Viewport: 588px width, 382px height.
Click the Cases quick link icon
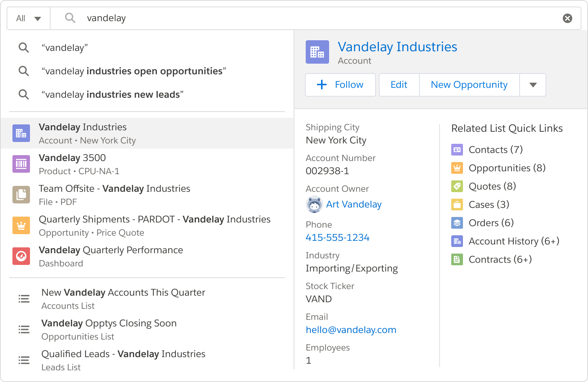(x=457, y=205)
